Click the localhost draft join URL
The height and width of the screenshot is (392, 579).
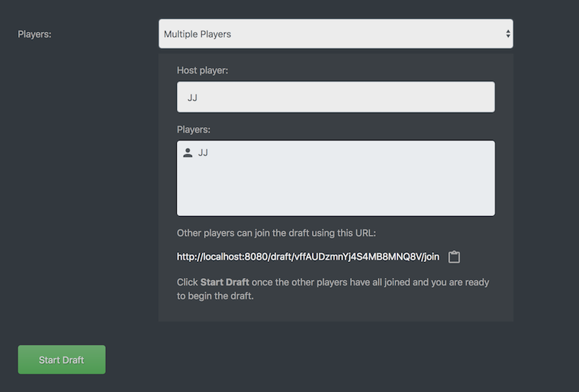point(308,257)
